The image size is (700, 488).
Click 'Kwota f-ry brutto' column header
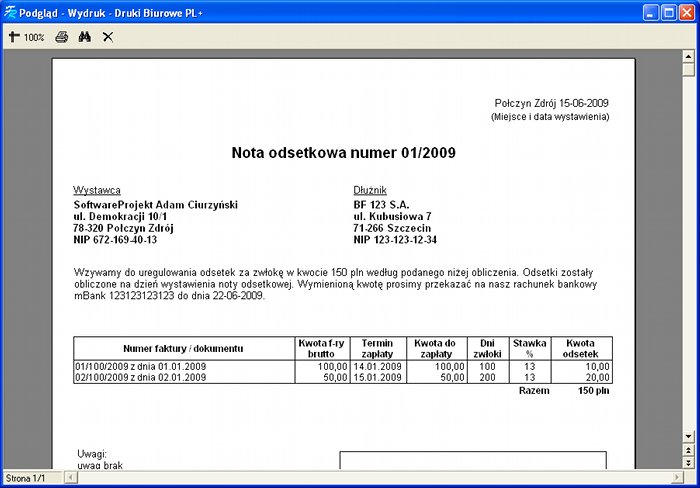pyautogui.click(x=321, y=349)
